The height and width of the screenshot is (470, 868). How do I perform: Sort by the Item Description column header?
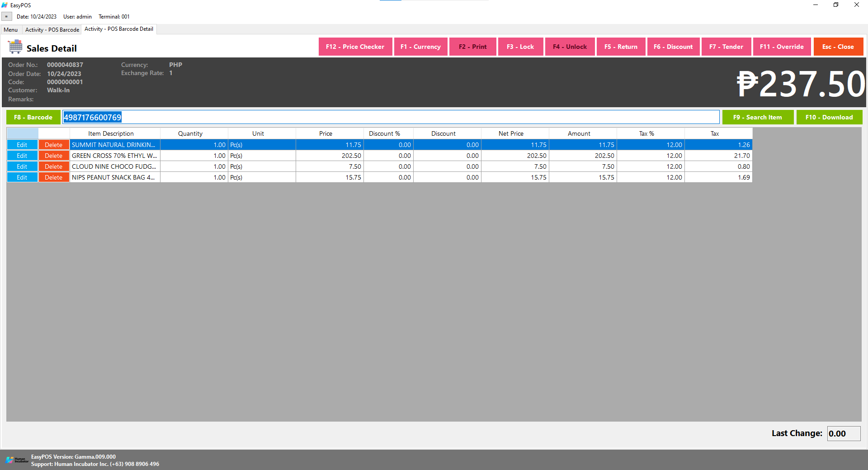point(111,133)
